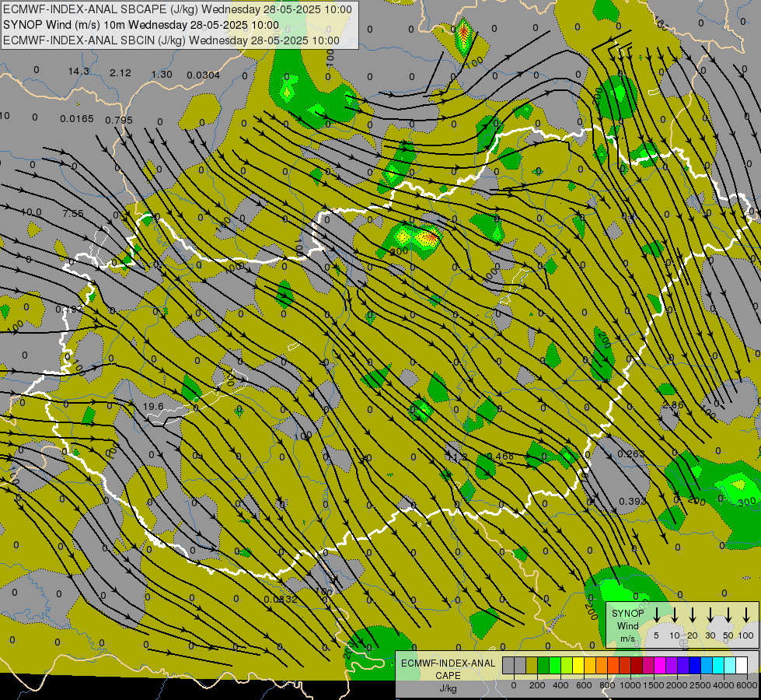Pick the bright magenta swatch in the CAPE legend
This screenshot has width=761, height=700.
[660, 665]
